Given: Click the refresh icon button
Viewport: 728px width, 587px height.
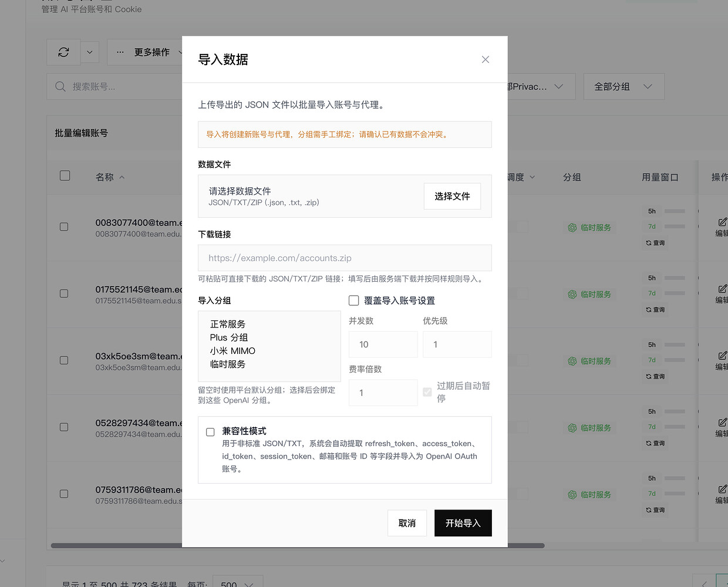Looking at the screenshot, I should pos(63,52).
